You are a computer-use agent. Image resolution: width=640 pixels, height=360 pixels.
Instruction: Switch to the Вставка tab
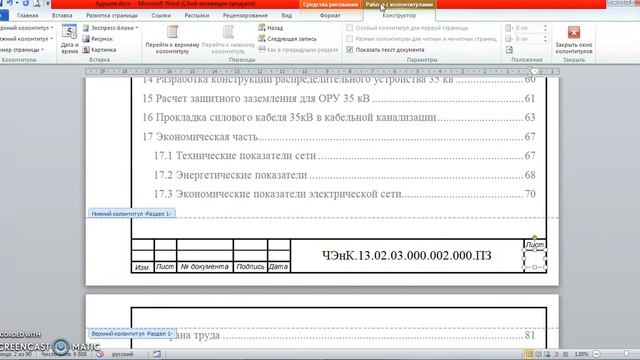pos(62,16)
